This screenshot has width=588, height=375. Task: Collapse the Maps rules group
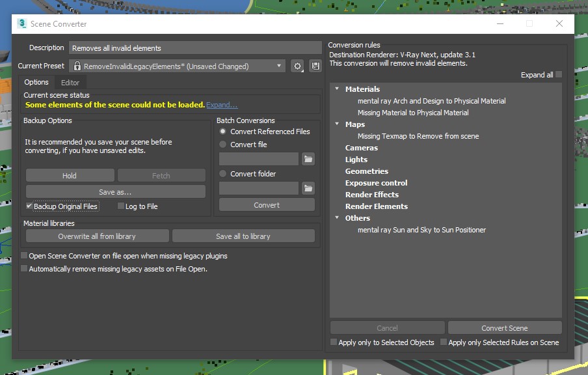click(x=337, y=124)
